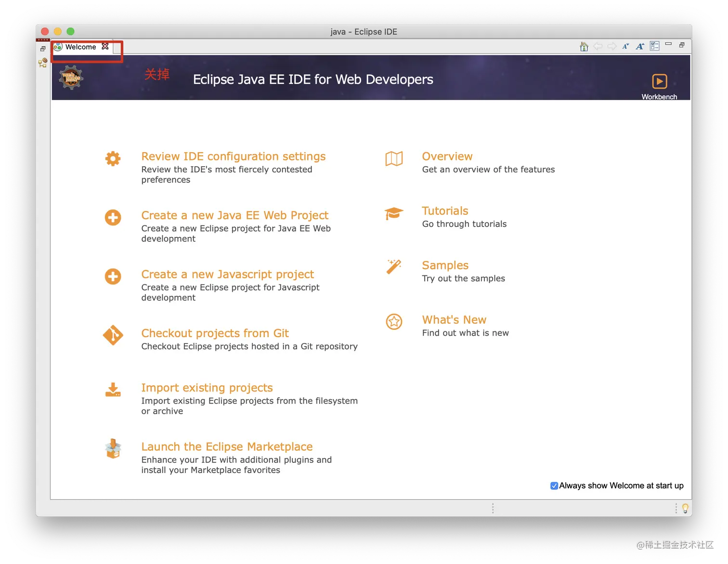Screen dimensions: 728x564
Task: Click 'Checkout Eclipse projects hosted in a Git repository'
Action: pyautogui.click(x=249, y=346)
